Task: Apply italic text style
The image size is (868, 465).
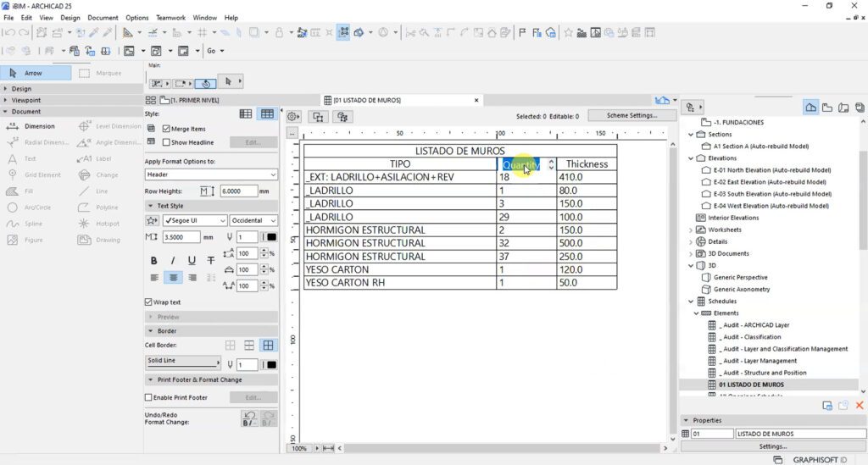Action: tap(173, 260)
